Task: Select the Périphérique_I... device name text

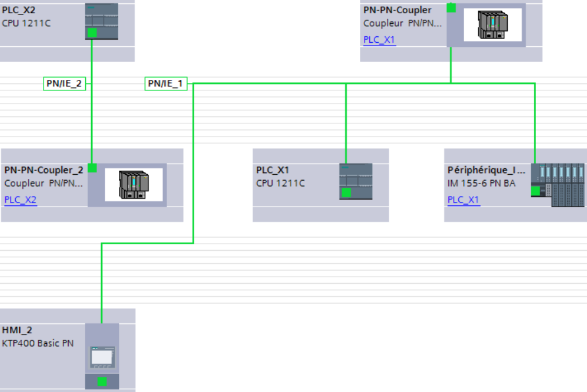Action: tap(486, 170)
